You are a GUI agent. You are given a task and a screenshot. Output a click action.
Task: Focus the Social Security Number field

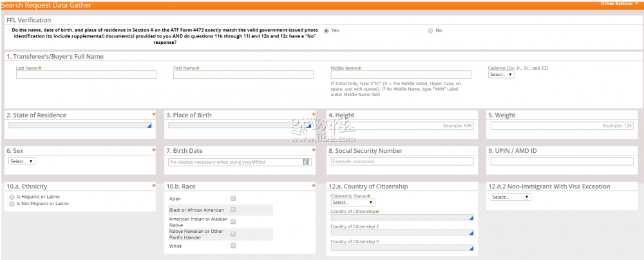click(402, 161)
